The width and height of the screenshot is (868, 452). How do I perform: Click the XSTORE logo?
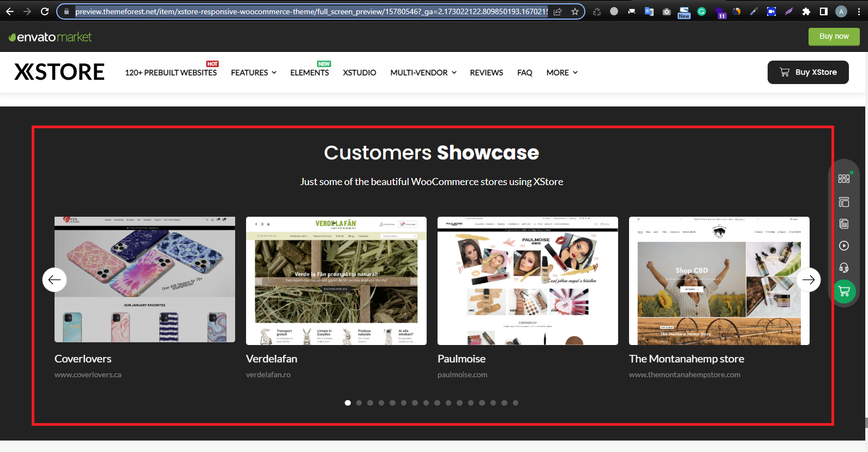(59, 72)
